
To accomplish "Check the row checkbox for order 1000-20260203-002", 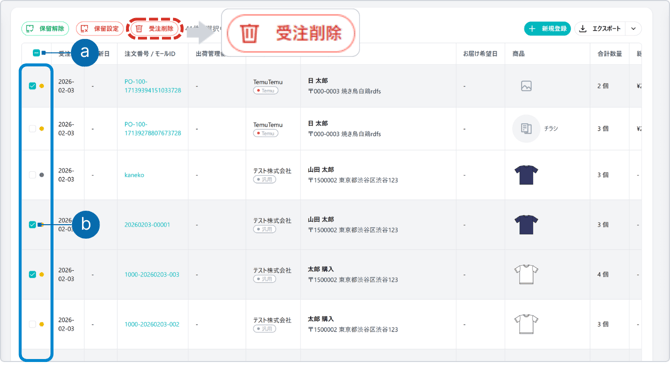I will tap(32, 324).
